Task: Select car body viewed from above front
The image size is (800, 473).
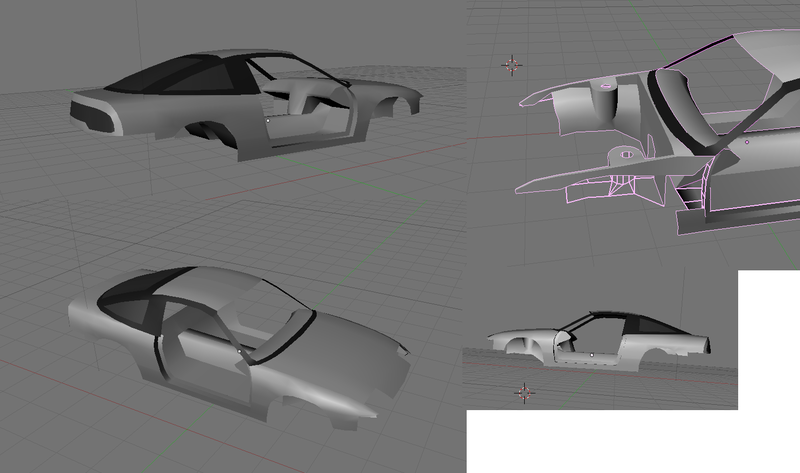Action: (239, 348)
